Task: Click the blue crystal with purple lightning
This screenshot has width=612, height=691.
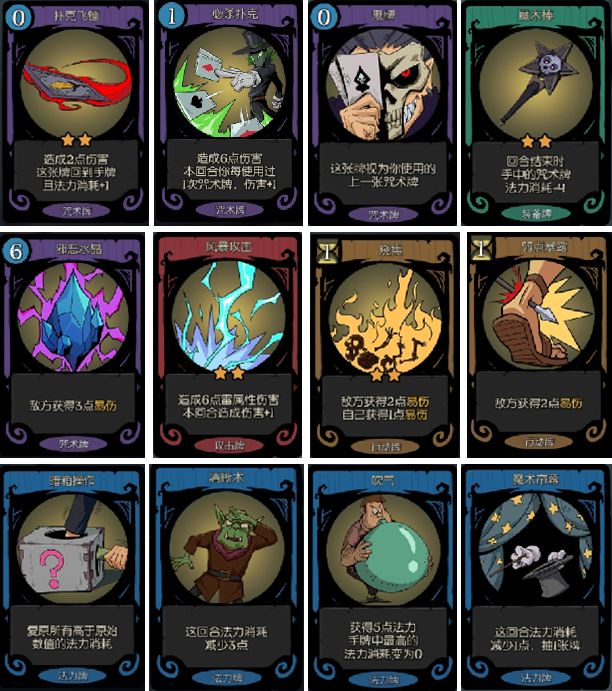Action: click(73, 317)
